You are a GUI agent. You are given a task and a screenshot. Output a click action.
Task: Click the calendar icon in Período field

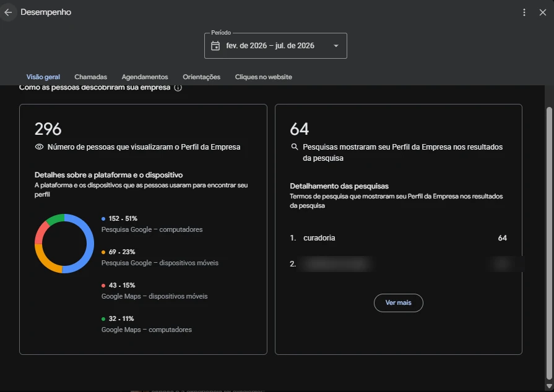point(215,46)
